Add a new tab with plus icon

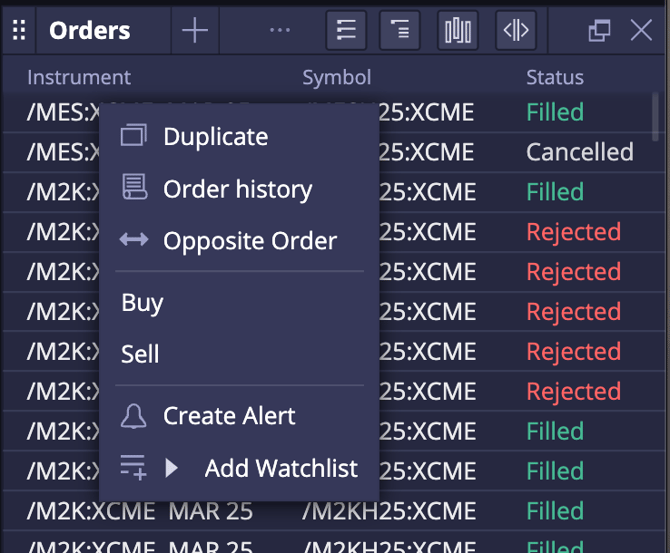(x=195, y=30)
